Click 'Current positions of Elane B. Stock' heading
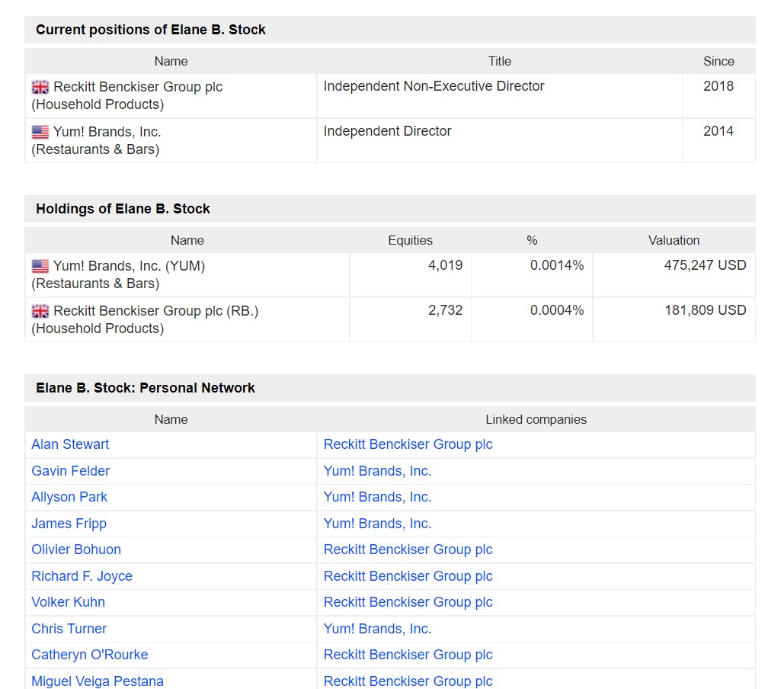This screenshot has height=689, width=784. [151, 30]
